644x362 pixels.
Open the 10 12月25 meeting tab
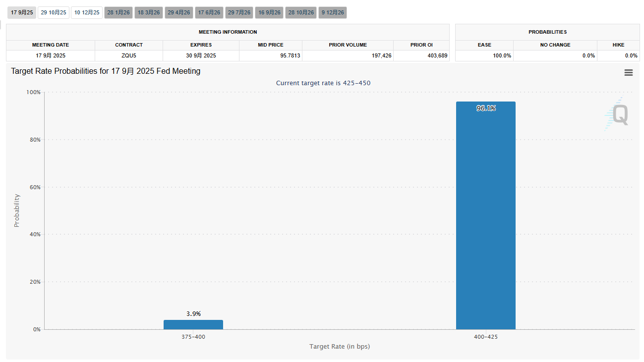tap(87, 12)
